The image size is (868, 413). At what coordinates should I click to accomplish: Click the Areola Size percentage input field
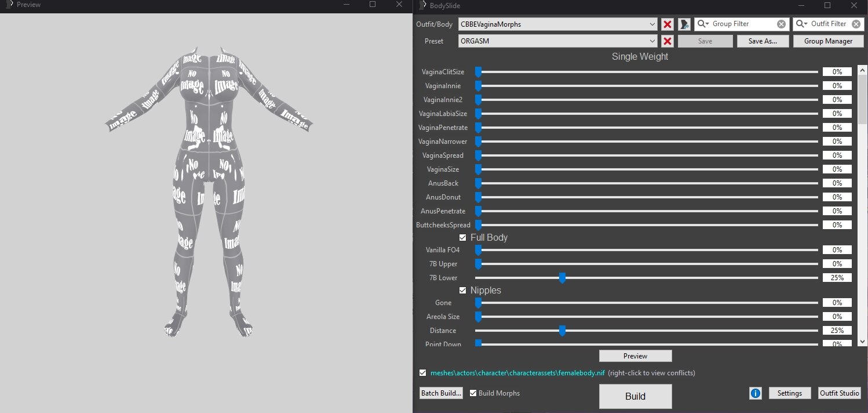click(x=837, y=317)
